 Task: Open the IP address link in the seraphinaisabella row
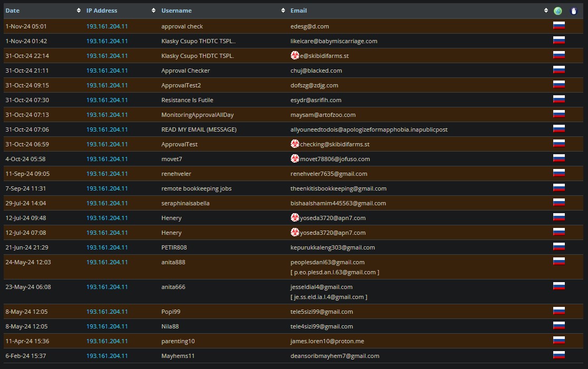point(107,203)
